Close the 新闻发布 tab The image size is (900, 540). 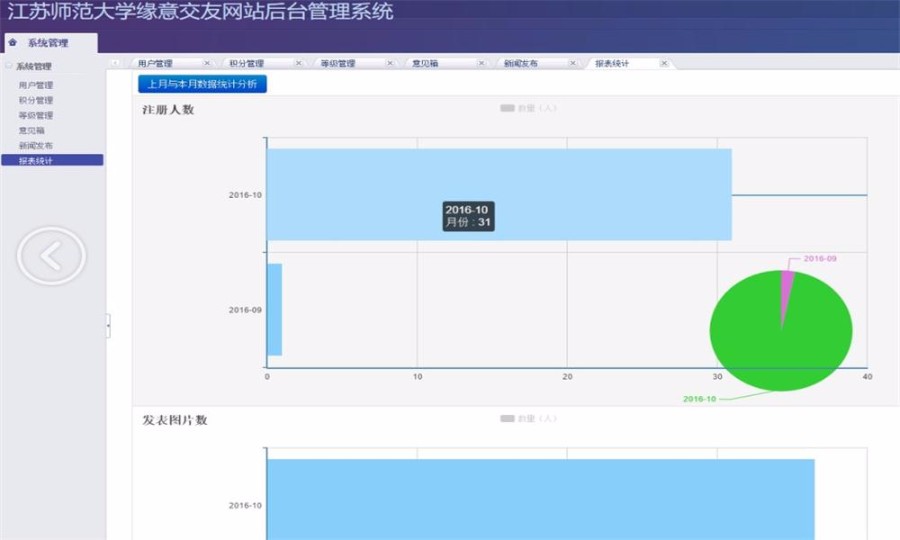point(573,63)
